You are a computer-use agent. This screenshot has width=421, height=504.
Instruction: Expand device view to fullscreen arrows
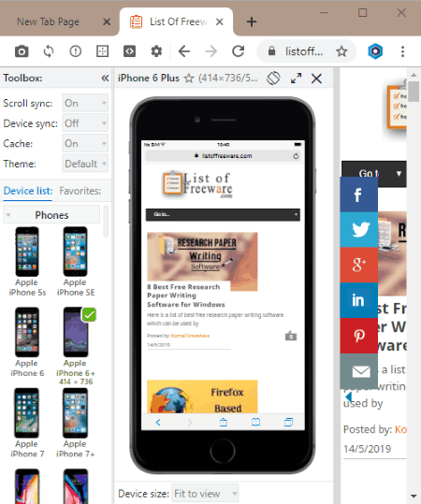(296, 79)
